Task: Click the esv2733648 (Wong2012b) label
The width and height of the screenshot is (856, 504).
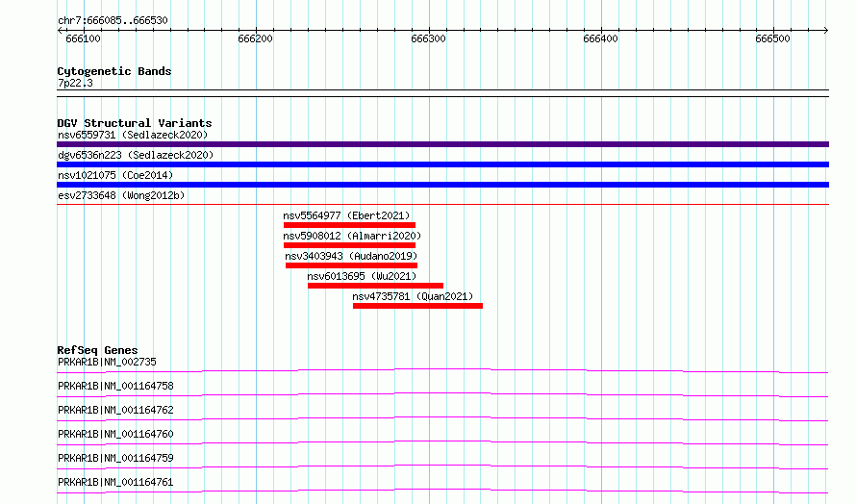Action: 121,195
